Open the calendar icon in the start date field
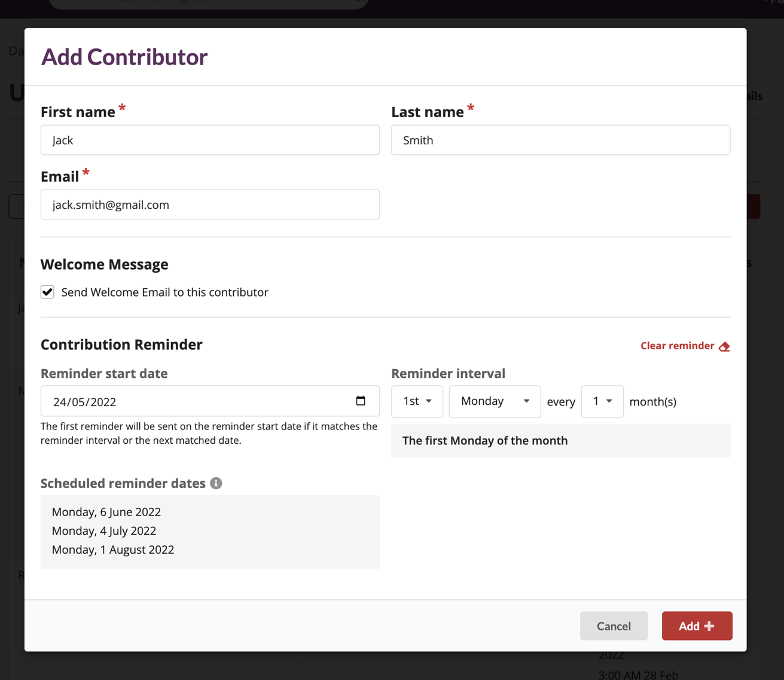 [361, 401]
